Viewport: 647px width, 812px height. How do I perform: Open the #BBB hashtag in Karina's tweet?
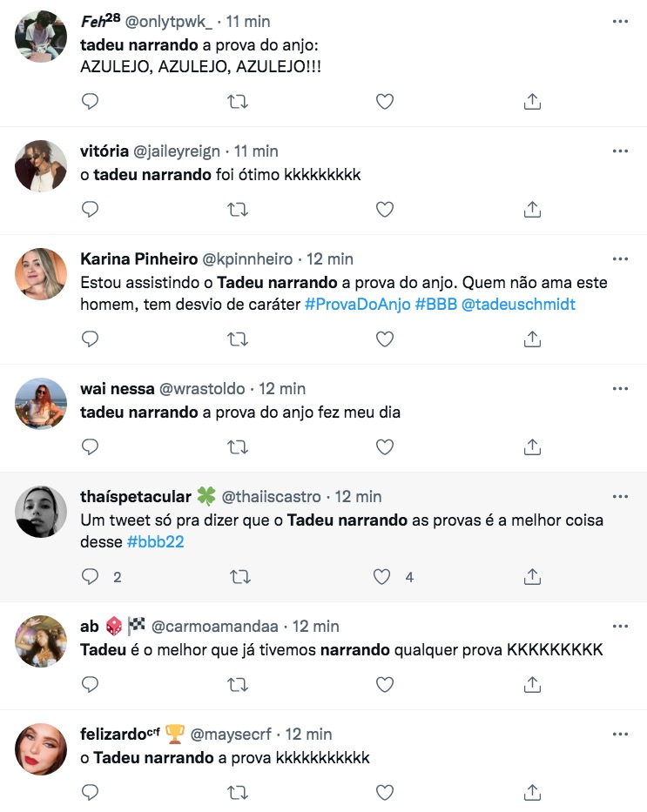(x=435, y=305)
